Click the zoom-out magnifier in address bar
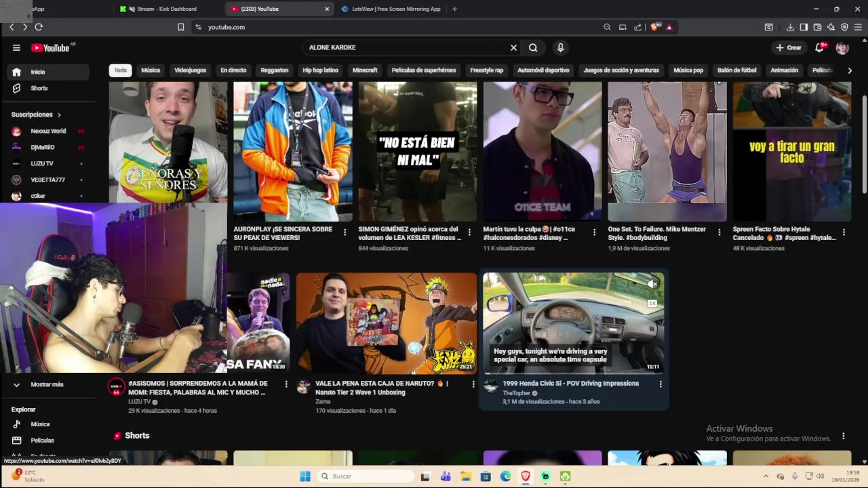Viewport: 868px width, 488px height. [x=607, y=27]
